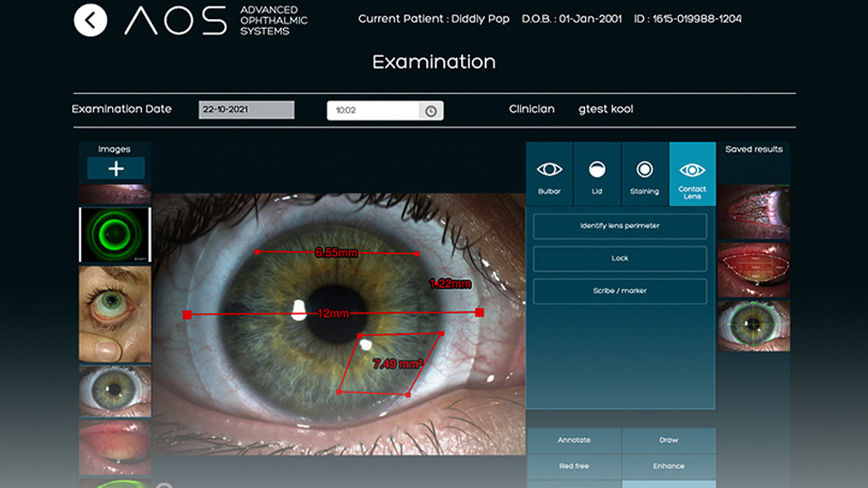Click the 6.55mm measurement label
This screenshot has height=488, width=868.
click(x=336, y=253)
